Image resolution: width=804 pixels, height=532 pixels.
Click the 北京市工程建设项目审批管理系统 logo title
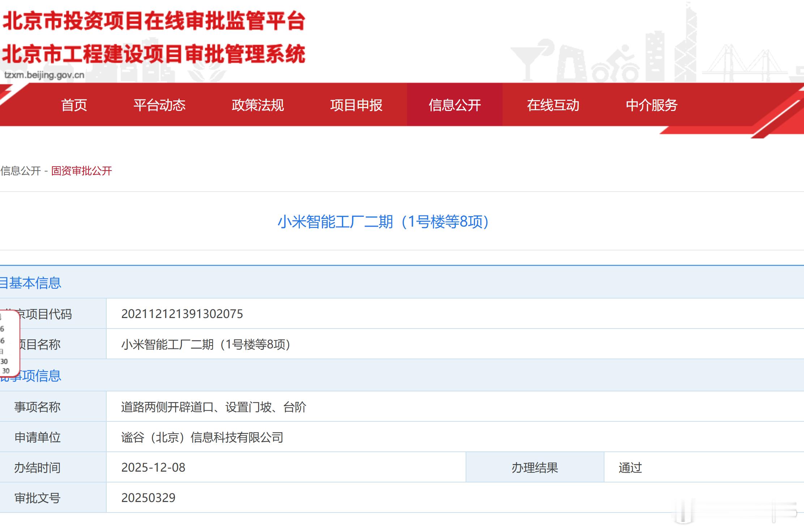(154, 54)
